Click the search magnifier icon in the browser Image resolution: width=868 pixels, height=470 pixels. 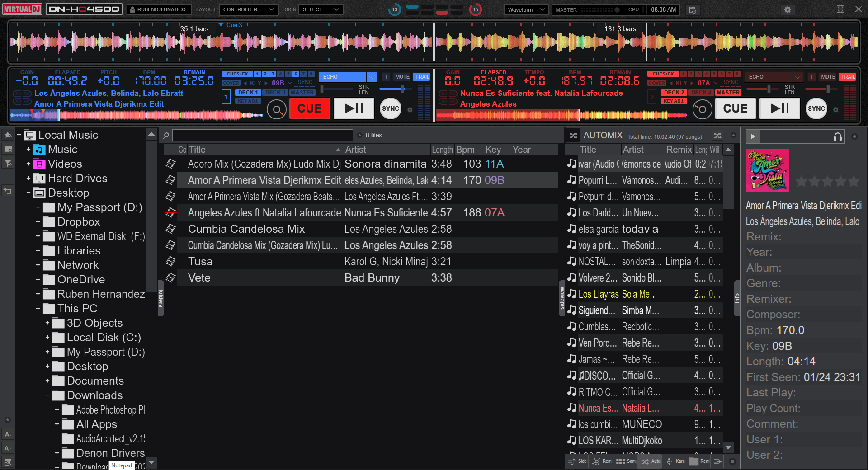(166, 135)
